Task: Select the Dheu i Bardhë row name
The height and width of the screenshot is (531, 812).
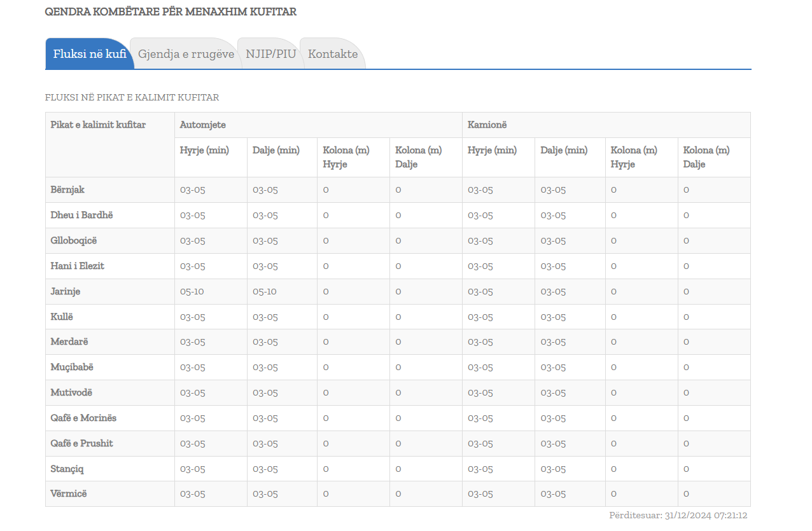Action: (x=81, y=215)
